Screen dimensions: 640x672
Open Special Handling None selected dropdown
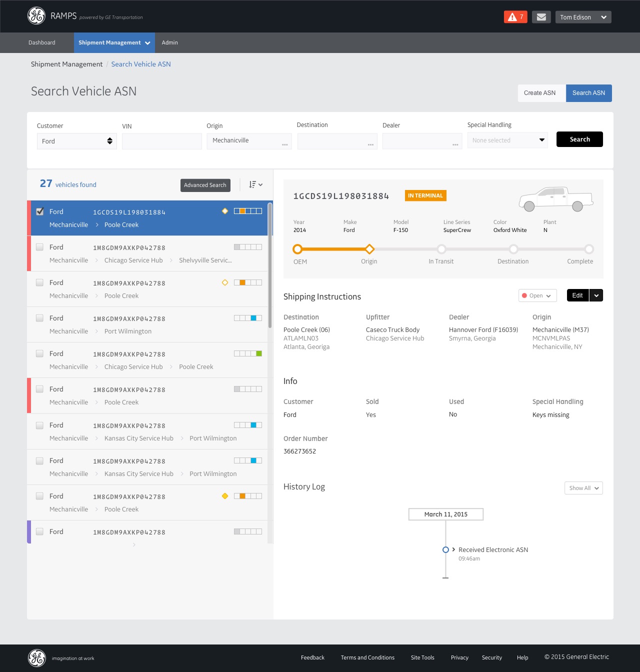(507, 140)
